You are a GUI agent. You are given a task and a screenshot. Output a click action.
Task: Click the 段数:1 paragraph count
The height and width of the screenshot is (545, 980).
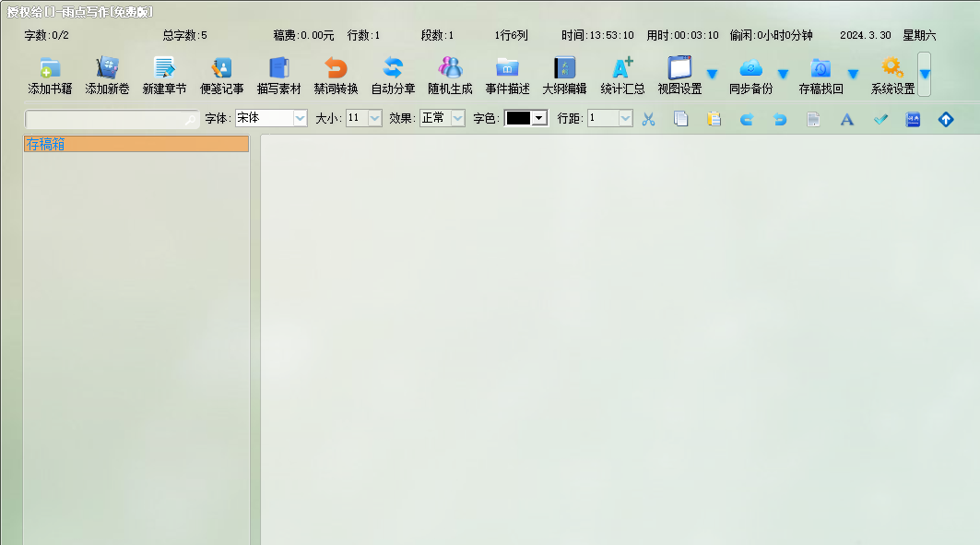click(x=437, y=36)
